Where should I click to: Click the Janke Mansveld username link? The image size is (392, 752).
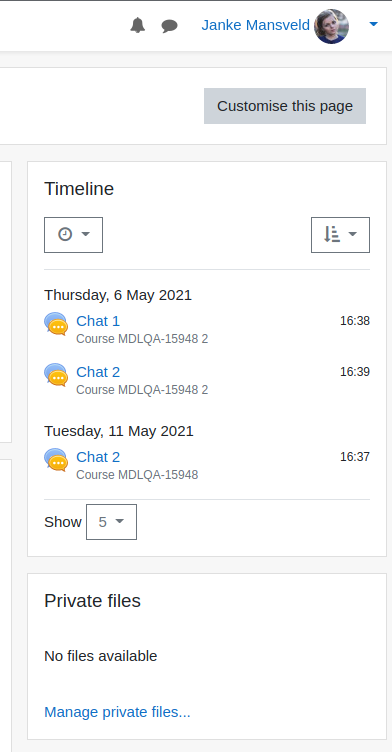[256, 25]
